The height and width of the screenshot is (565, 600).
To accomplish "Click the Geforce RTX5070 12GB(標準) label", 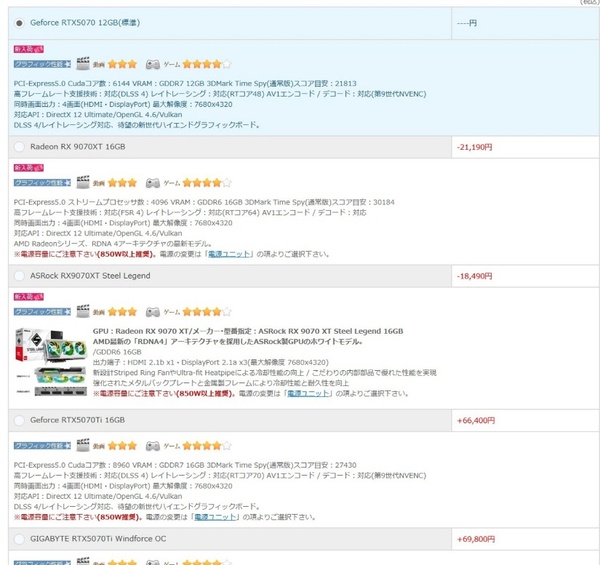I will coord(85,23).
